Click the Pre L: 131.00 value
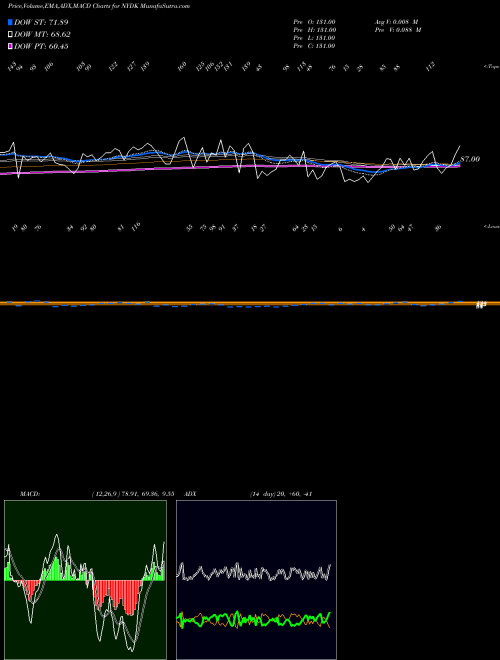500x660 pixels. 314,38
